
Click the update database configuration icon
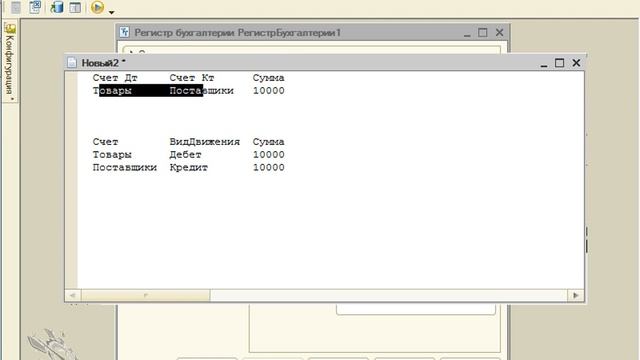coord(57,7)
